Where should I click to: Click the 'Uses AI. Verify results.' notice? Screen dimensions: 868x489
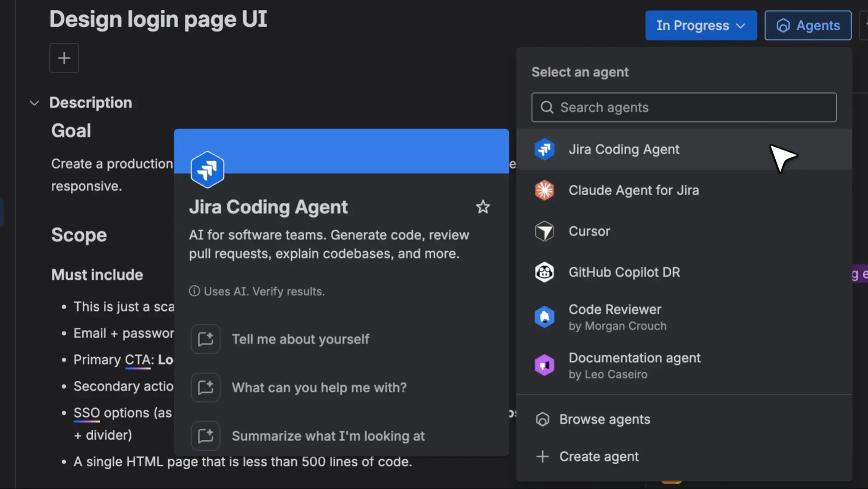tap(257, 291)
